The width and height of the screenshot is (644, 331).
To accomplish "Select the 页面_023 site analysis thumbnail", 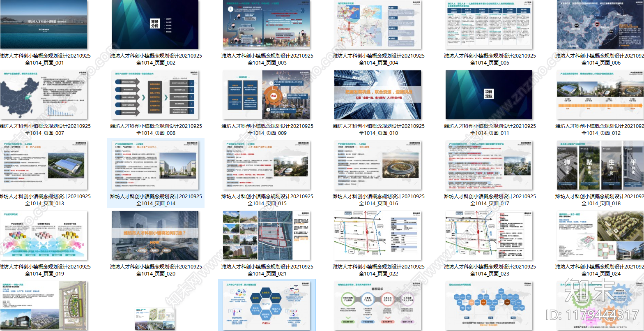I will click(489, 236).
